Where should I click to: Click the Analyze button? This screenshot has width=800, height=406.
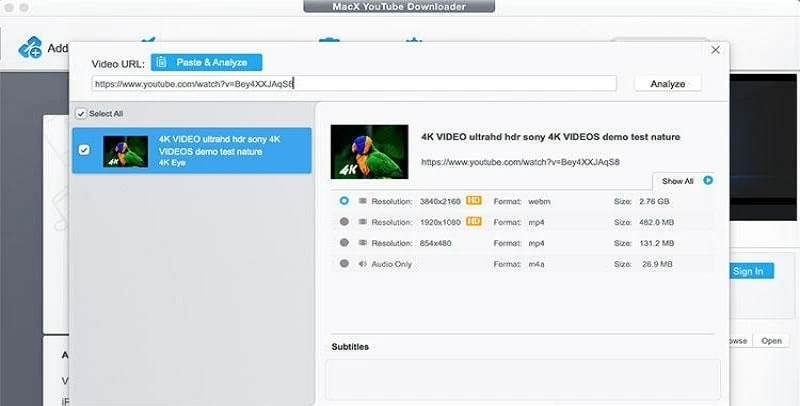pos(667,84)
